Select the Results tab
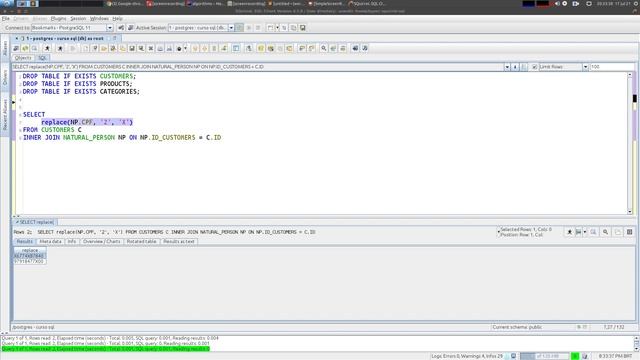 pyautogui.click(x=24, y=242)
